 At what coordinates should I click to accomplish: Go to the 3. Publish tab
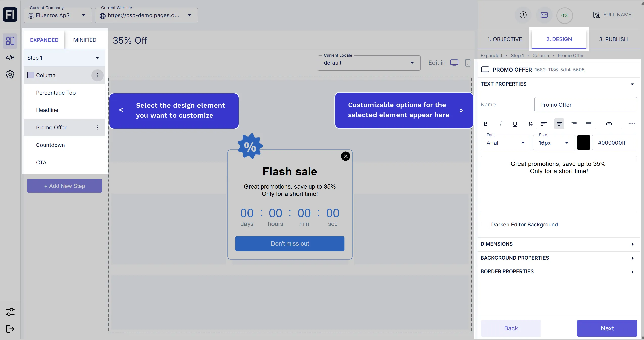tap(613, 39)
